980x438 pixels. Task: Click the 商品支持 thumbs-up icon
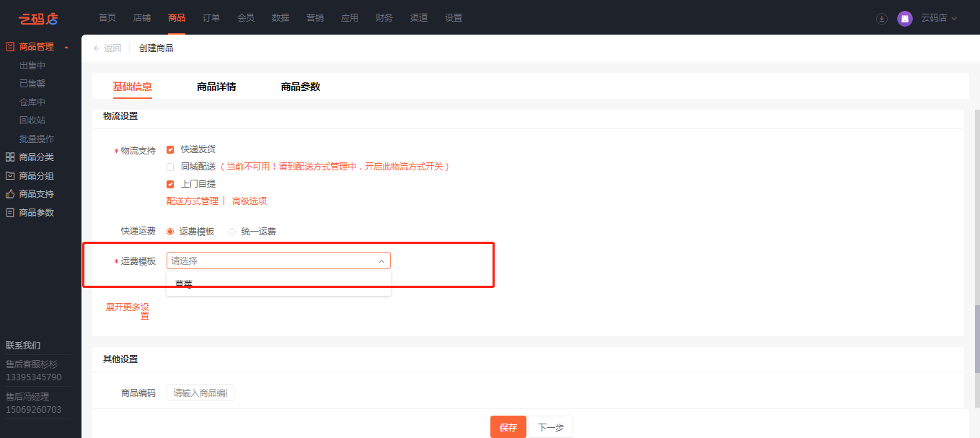tap(10, 194)
